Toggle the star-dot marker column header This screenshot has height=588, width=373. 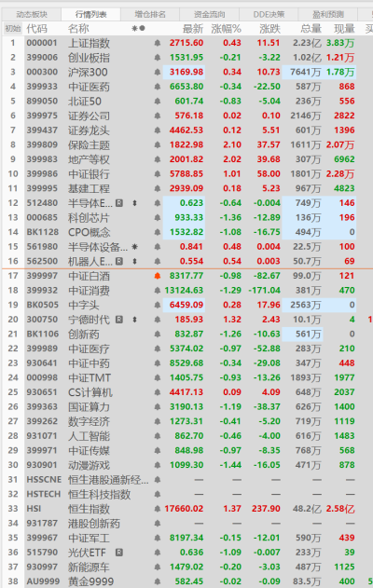click(x=138, y=29)
